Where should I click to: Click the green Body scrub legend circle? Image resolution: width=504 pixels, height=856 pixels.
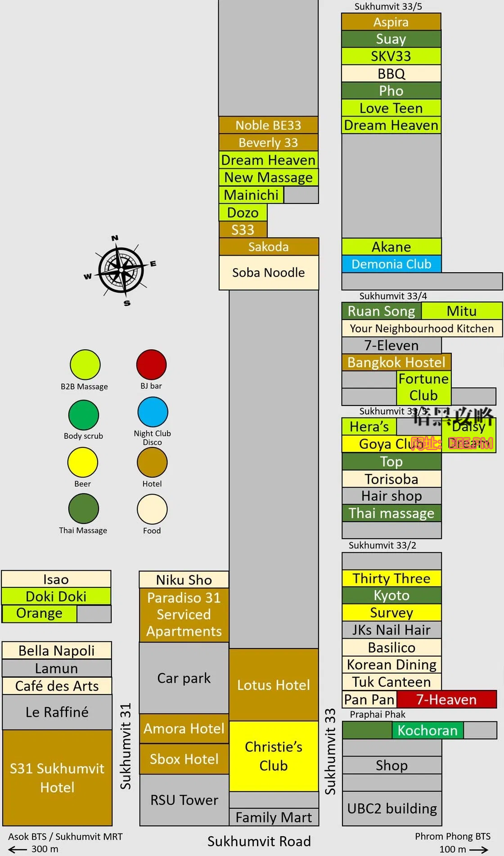(x=84, y=415)
